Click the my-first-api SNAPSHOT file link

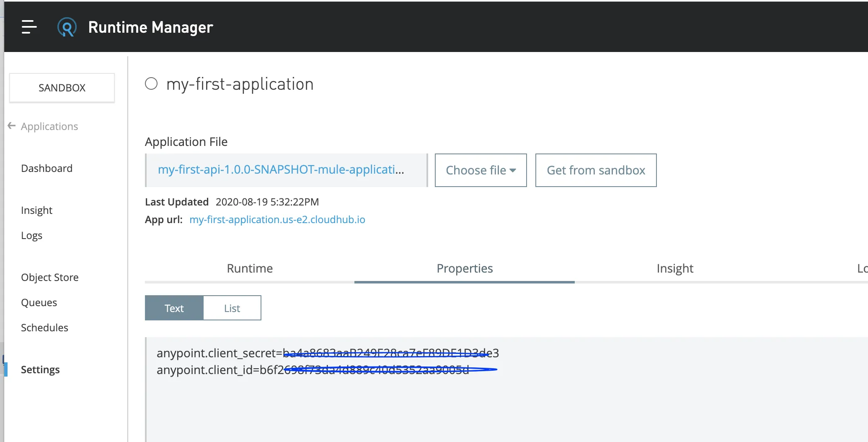281,169
